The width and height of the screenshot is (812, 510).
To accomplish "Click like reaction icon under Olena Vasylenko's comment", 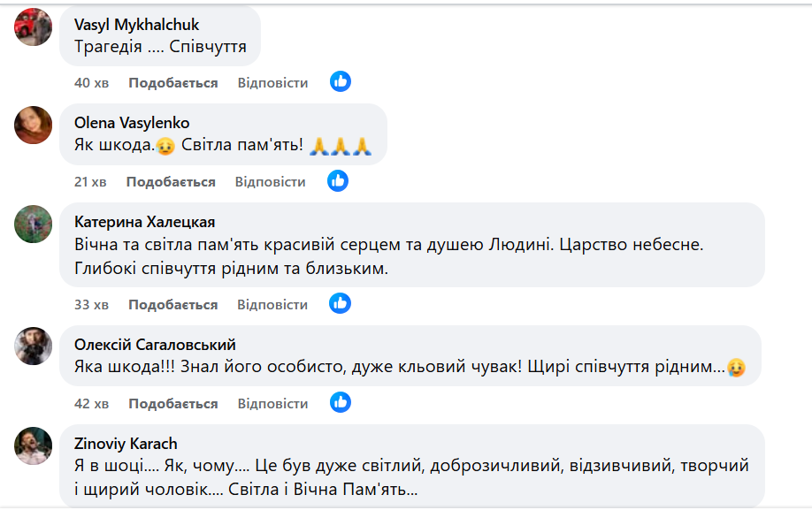I will (338, 181).
